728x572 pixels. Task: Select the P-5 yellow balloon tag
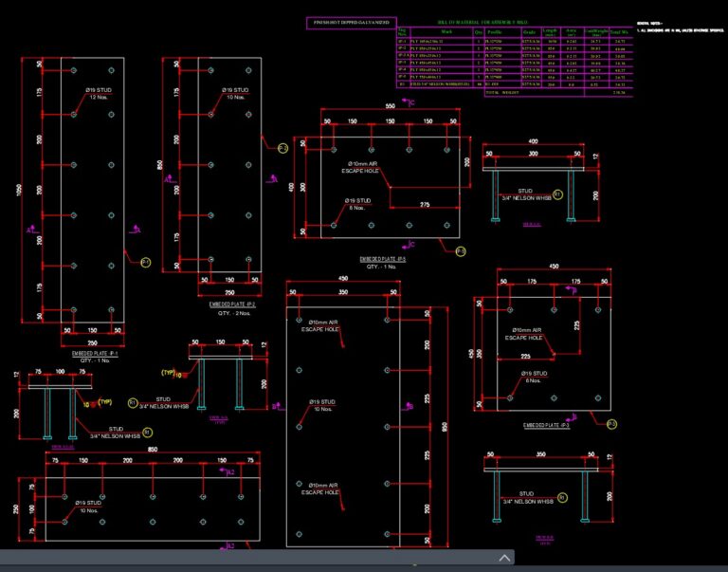pyautogui.click(x=461, y=251)
